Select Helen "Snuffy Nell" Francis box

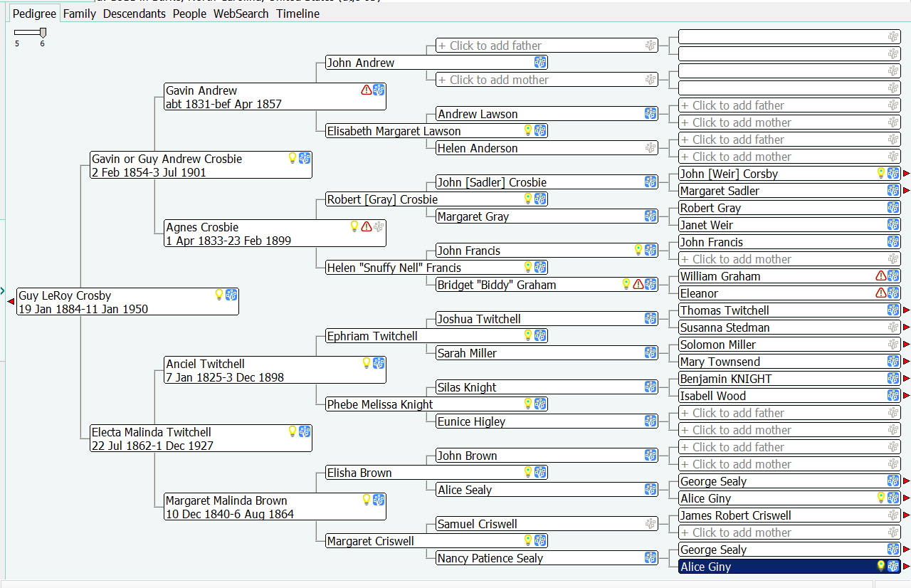tap(436, 267)
